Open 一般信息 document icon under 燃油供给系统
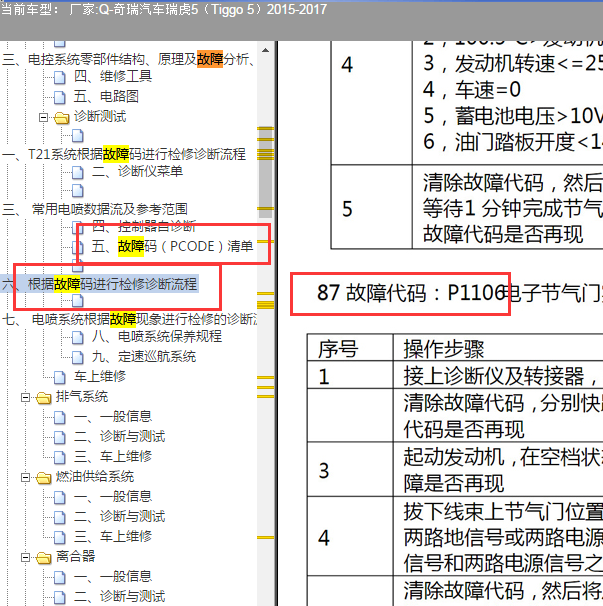The image size is (603, 606). click(x=60, y=497)
